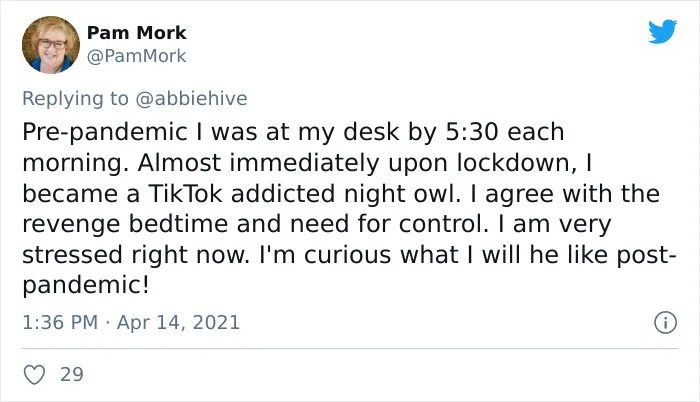Click "5:30" in the tweet text
The width and height of the screenshot is (700, 402).
click(x=472, y=132)
